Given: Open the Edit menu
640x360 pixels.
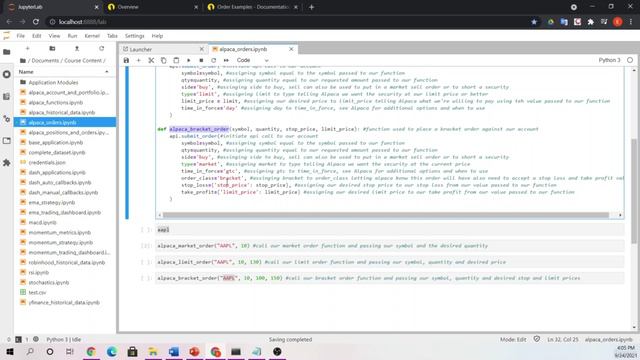Looking at the screenshot, I should click(37, 36).
